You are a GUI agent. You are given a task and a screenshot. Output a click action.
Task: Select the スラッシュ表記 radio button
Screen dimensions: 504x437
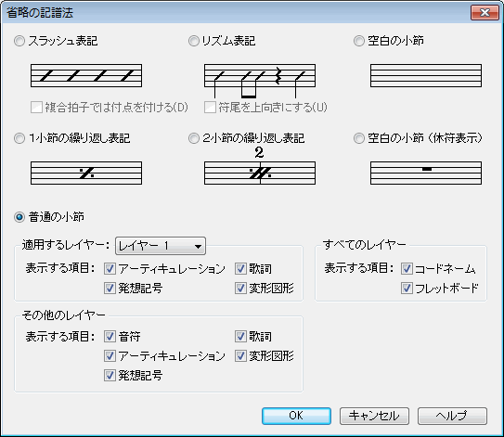pyautogui.click(x=19, y=41)
